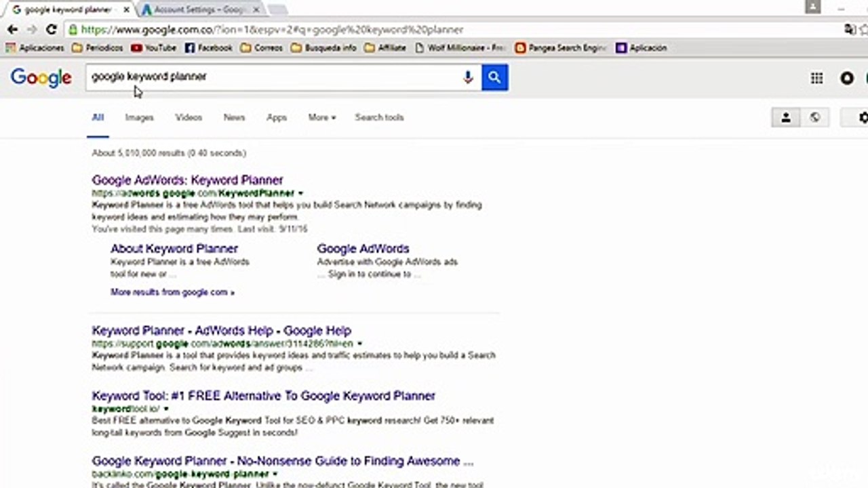The height and width of the screenshot is (488, 868).
Task: Show more results from google.com
Action: tap(172, 292)
